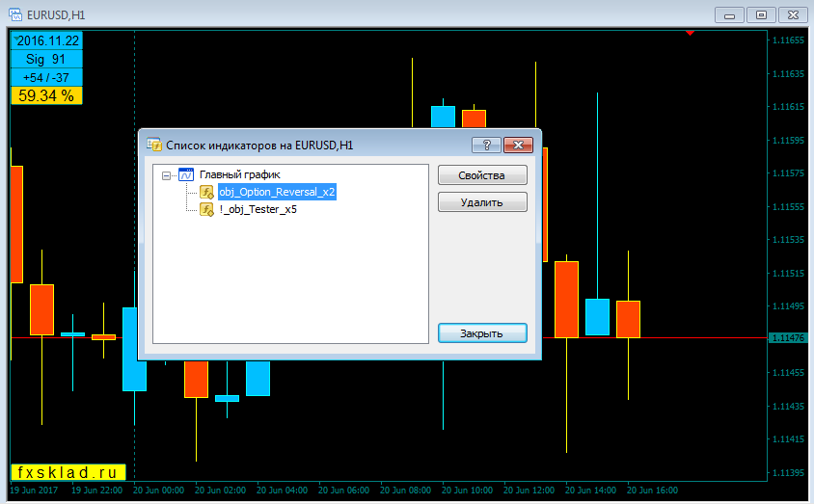This screenshot has height=504, width=814.
Task: Click the fxsklad.ru label
Action: coord(68,472)
